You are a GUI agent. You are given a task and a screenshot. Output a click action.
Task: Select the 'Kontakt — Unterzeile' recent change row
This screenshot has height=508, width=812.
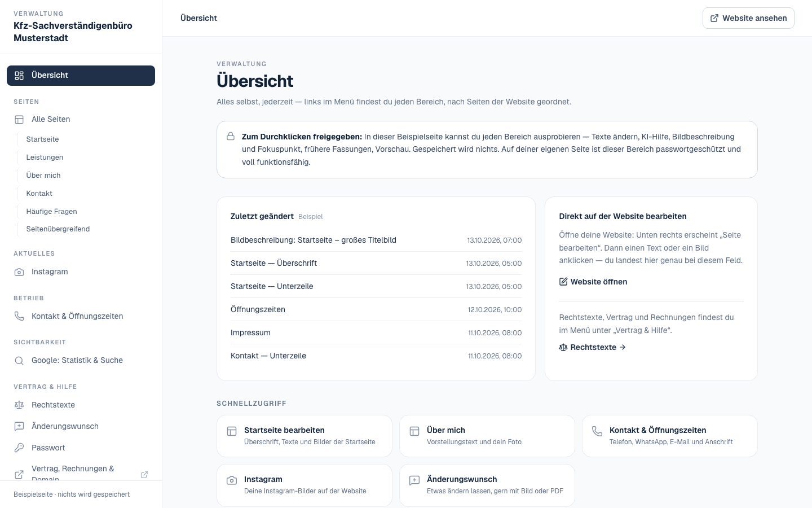(x=376, y=356)
